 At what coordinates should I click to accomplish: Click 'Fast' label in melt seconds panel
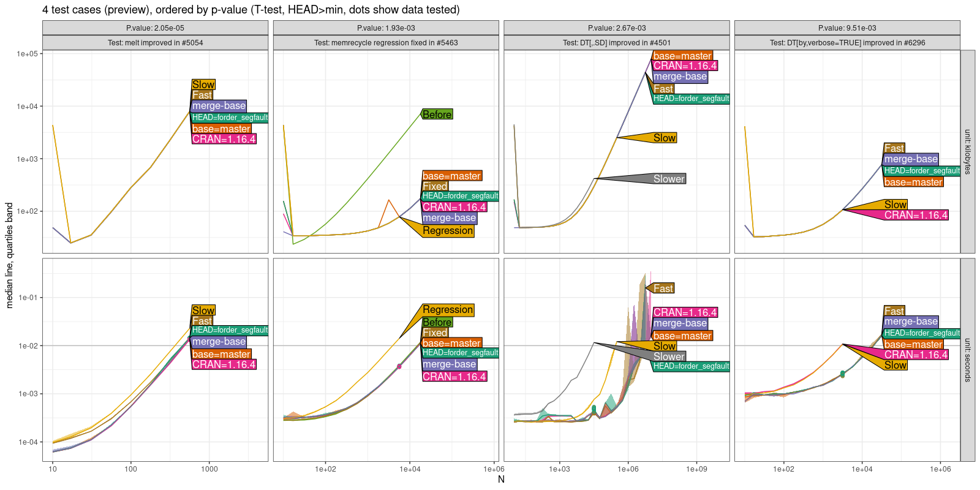pyautogui.click(x=202, y=321)
